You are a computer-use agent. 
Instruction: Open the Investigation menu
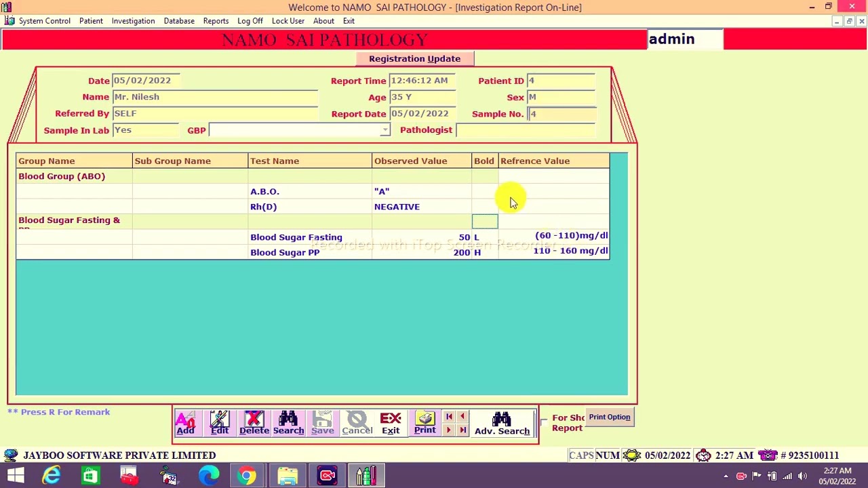pos(133,21)
